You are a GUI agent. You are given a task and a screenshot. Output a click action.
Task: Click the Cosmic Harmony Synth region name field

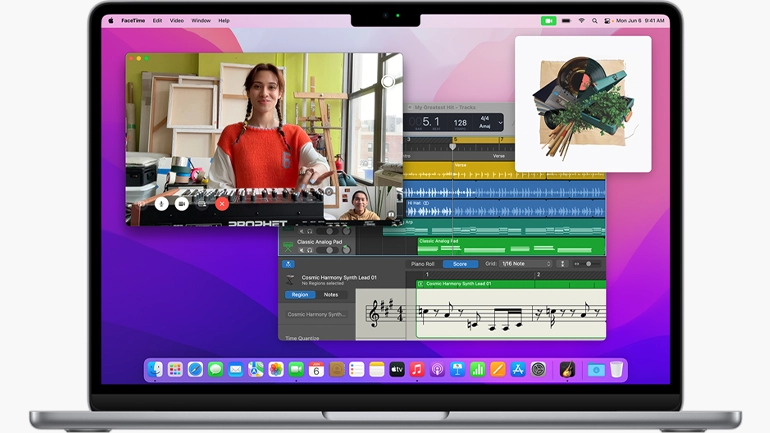point(316,314)
